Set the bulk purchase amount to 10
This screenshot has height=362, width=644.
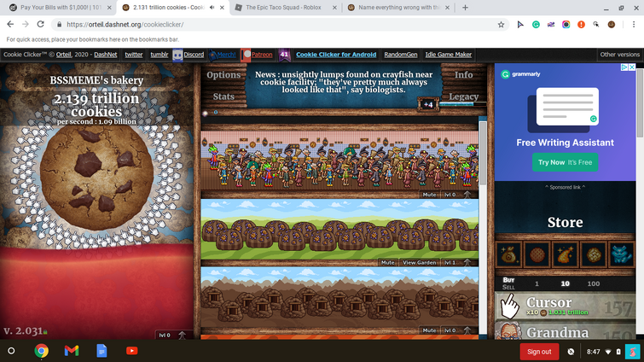(x=566, y=283)
